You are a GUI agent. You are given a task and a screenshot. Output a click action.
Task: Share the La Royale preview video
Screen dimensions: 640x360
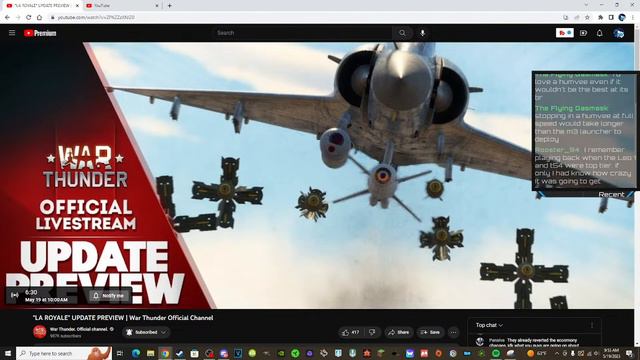[x=399, y=332]
